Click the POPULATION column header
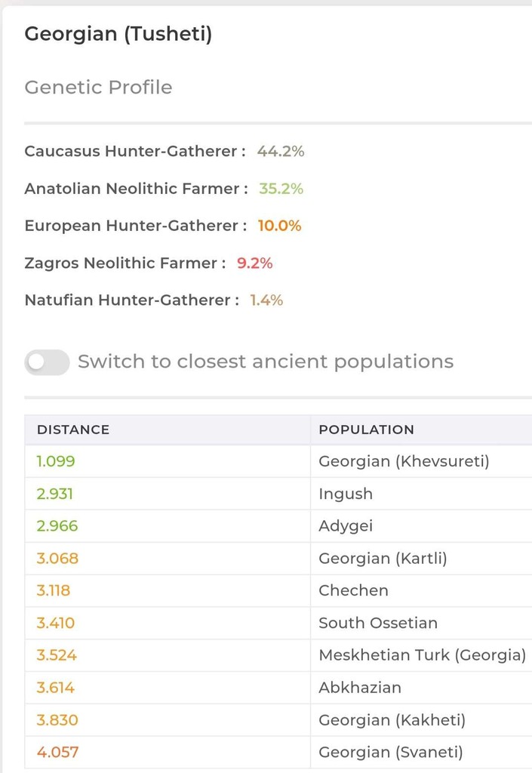The image size is (532, 773). 366,430
